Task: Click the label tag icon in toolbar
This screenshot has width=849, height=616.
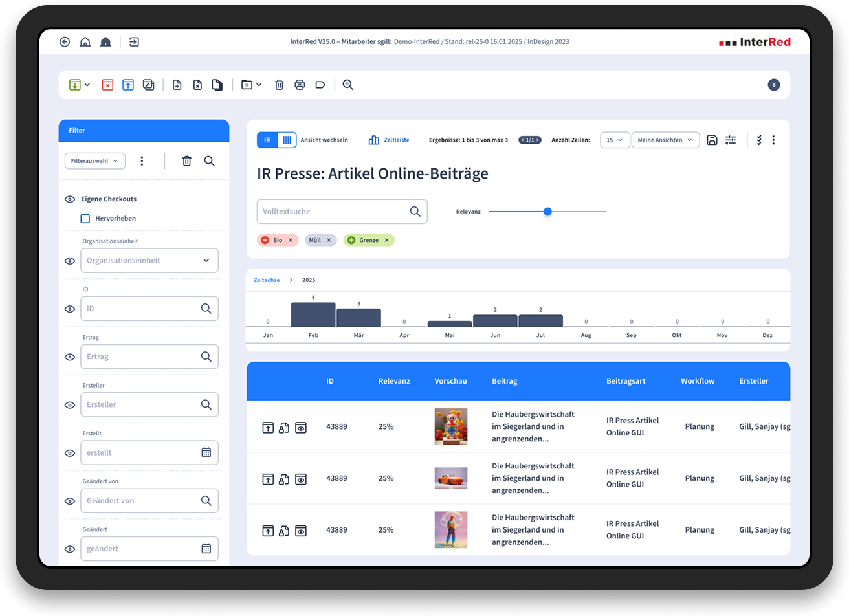Action: 320,85
